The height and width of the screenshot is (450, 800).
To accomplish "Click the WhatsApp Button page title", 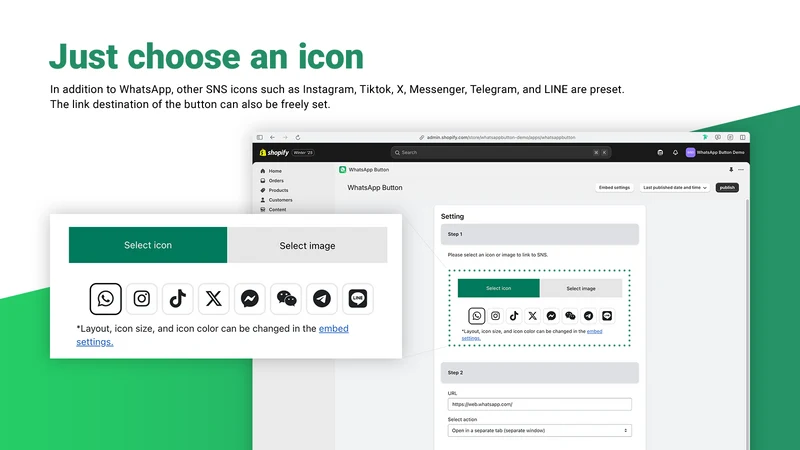I will click(x=375, y=188).
